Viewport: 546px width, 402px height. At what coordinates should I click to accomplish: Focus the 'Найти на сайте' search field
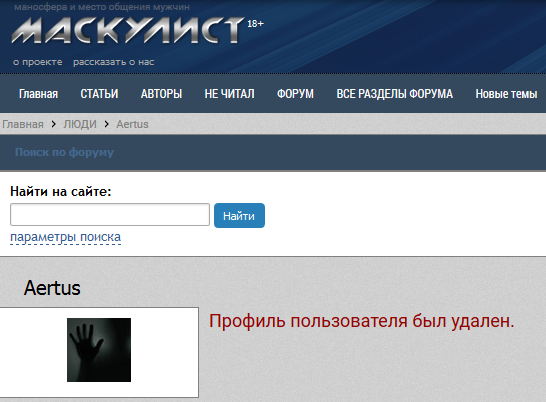tap(110, 215)
